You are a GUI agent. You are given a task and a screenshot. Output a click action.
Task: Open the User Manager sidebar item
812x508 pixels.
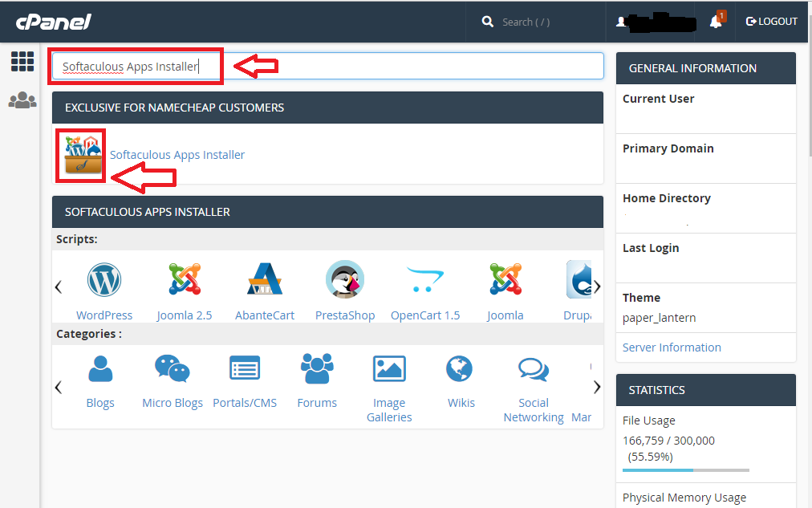(22, 100)
